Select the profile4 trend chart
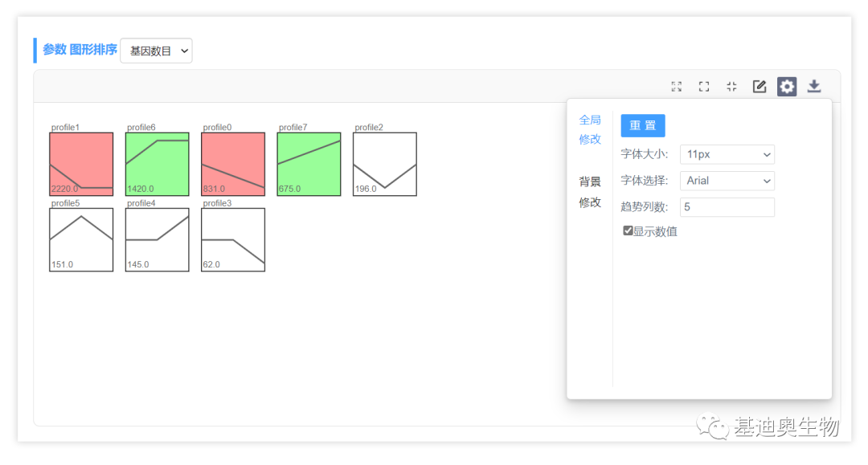This screenshot has width=868, height=465. coord(158,240)
